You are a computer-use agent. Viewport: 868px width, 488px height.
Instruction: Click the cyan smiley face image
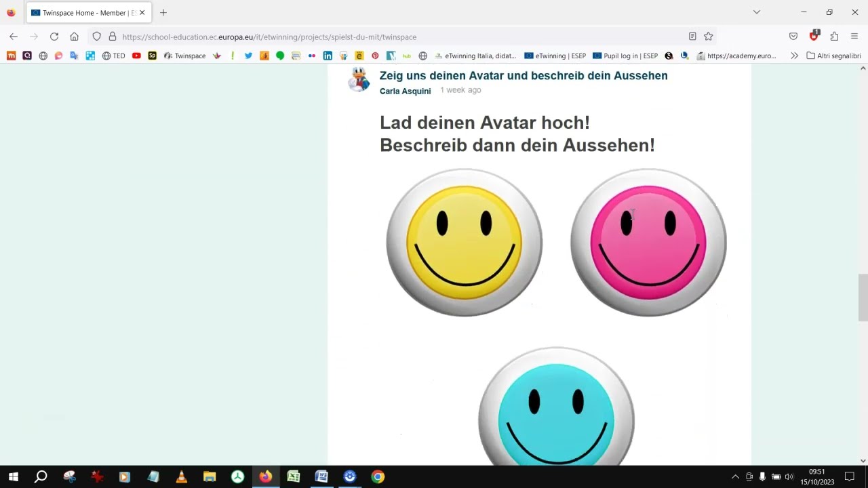coord(556,407)
